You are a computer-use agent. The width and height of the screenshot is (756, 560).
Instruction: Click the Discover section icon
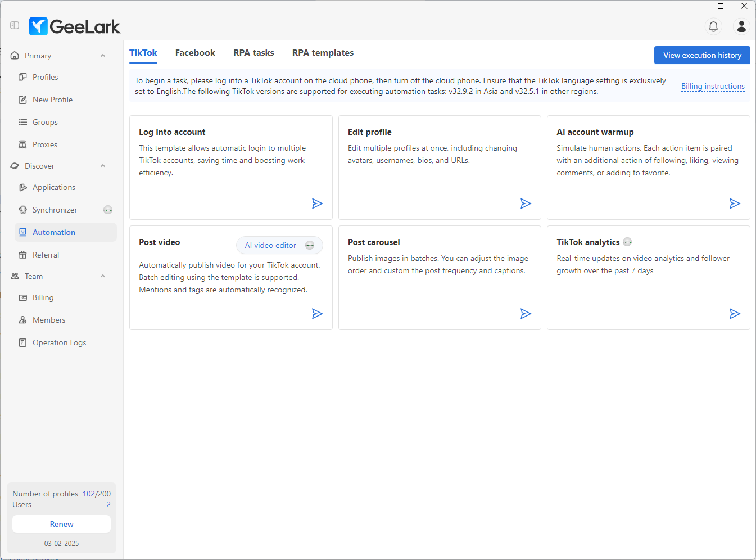click(15, 166)
